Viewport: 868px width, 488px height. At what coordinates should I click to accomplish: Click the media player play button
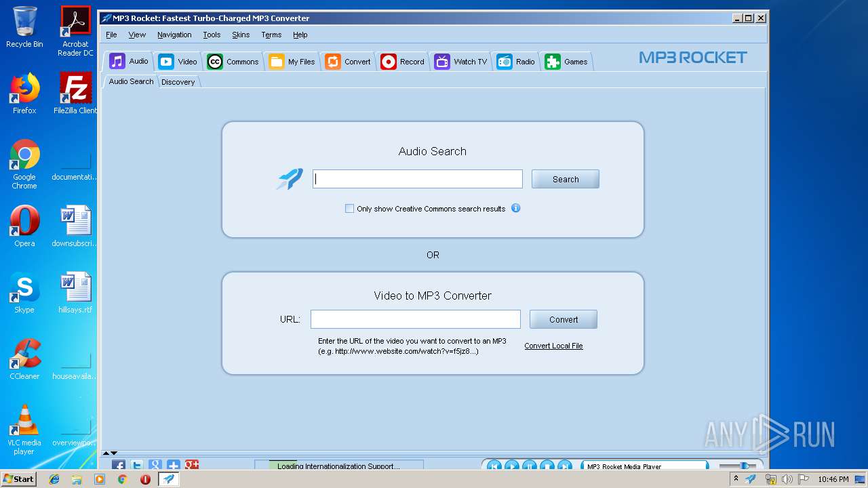(x=512, y=466)
